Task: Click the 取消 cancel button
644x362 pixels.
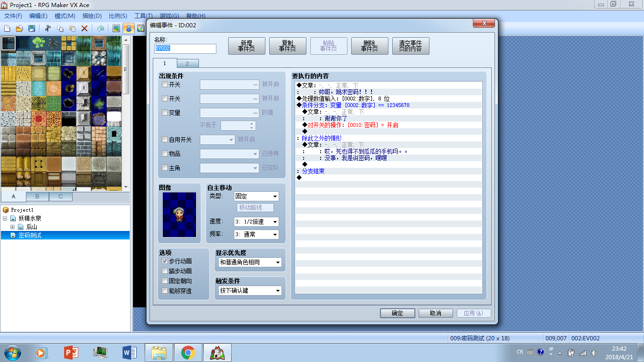Action: [x=436, y=313]
